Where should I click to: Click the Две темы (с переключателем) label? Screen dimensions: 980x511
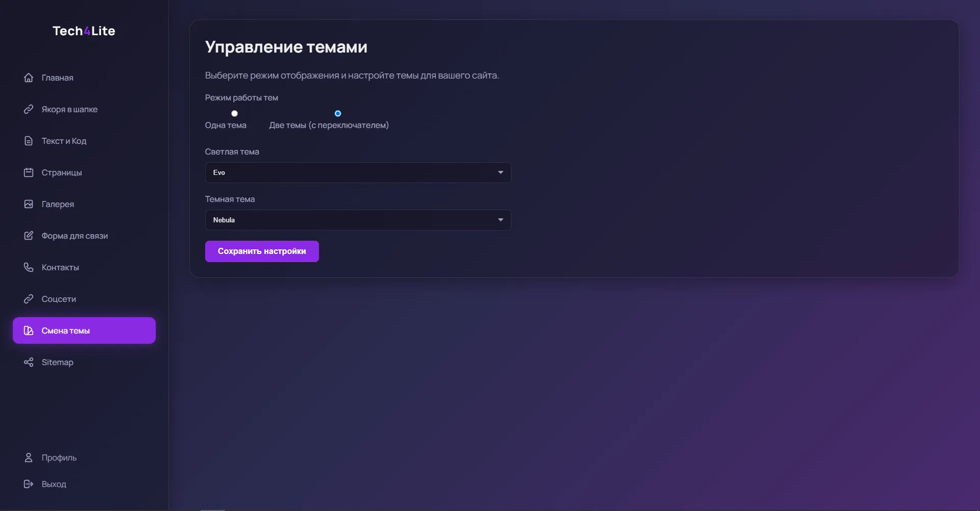point(329,125)
